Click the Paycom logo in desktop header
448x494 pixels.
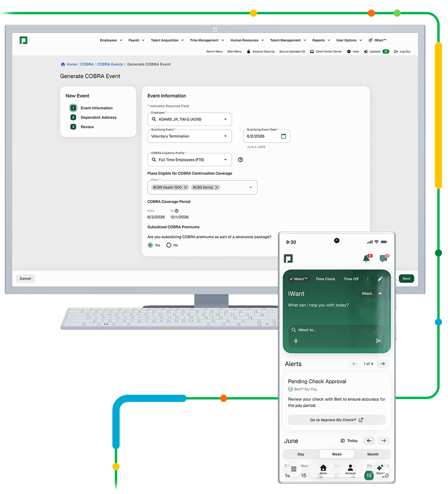(x=23, y=40)
